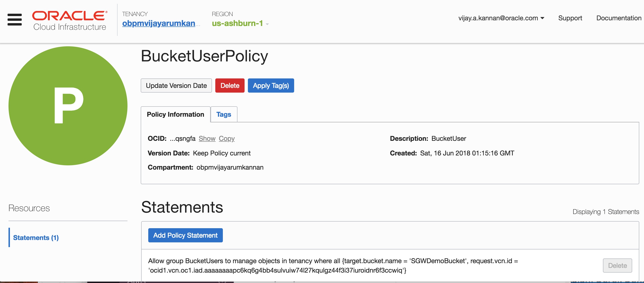
Task: Copy the policy OCID
Action: coord(226,138)
